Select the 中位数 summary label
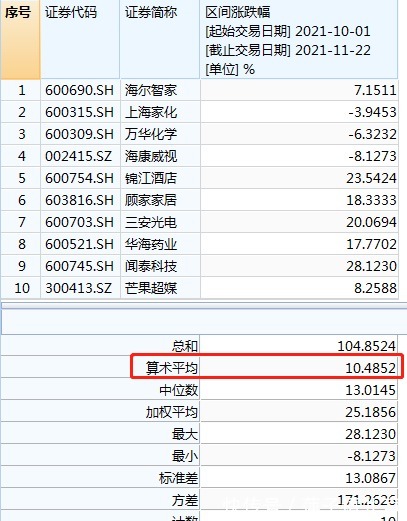The image size is (407, 521). point(178,390)
